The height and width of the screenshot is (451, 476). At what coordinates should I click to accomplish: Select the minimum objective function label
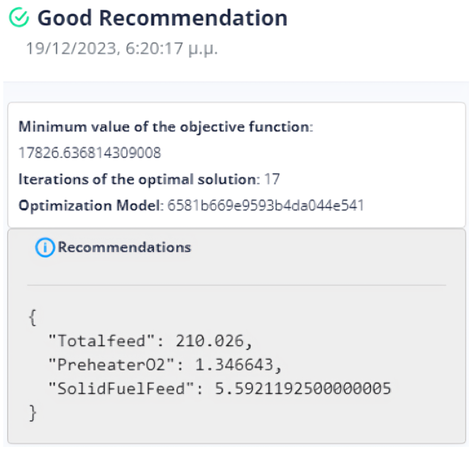click(x=166, y=127)
